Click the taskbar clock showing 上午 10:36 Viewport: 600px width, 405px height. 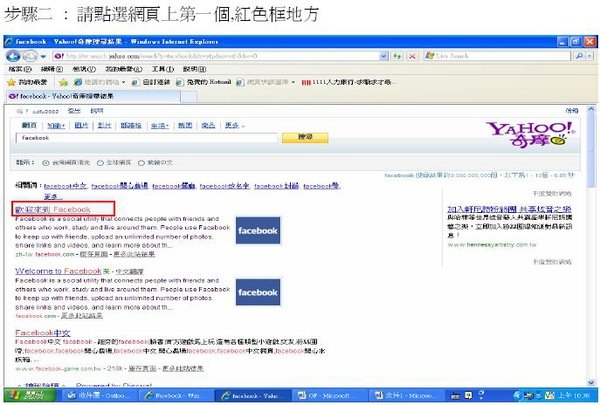(572, 395)
